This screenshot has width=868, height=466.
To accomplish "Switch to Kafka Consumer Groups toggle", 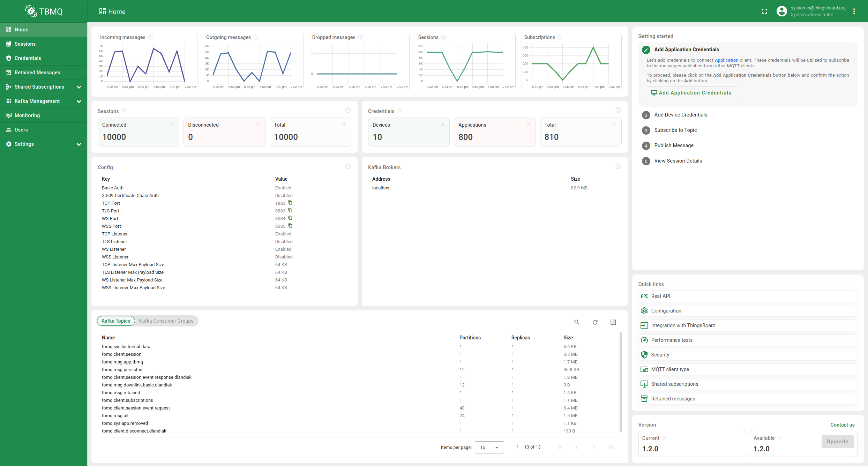I will [166, 321].
